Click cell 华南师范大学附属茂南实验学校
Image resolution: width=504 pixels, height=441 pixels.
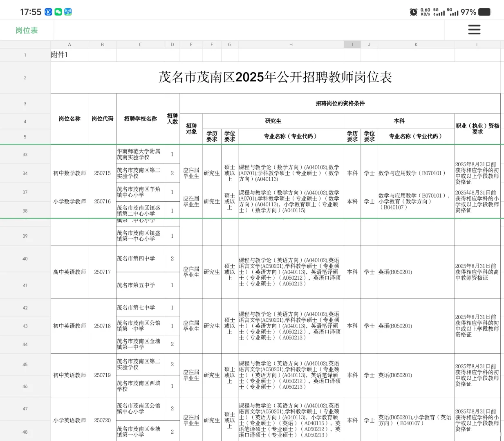click(x=141, y=154)
